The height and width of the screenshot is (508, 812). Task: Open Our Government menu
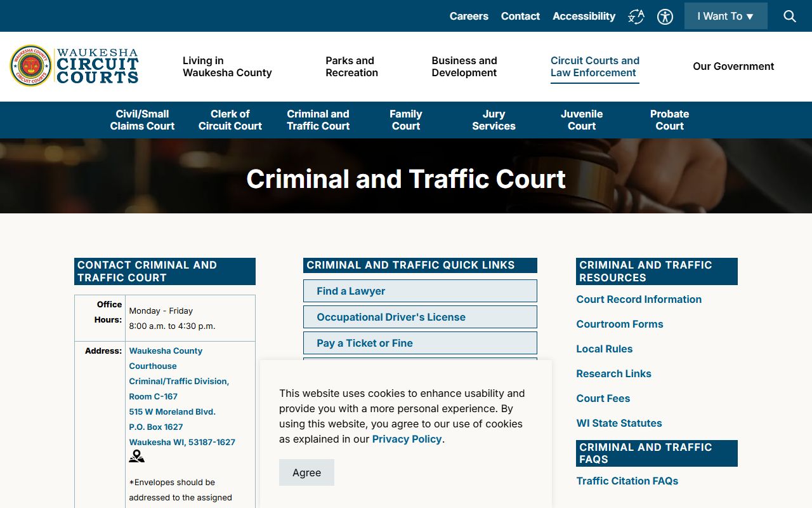tap(733, 66)
